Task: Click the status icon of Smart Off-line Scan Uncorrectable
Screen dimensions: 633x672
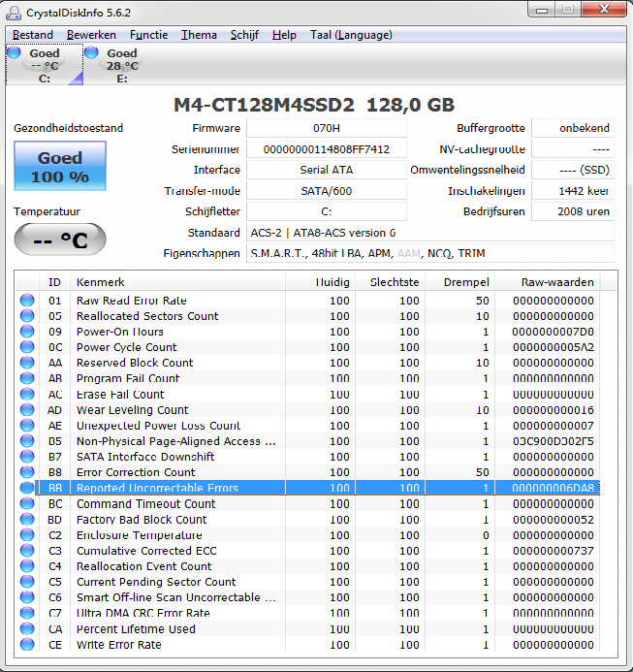Action: tap(27, 597)
